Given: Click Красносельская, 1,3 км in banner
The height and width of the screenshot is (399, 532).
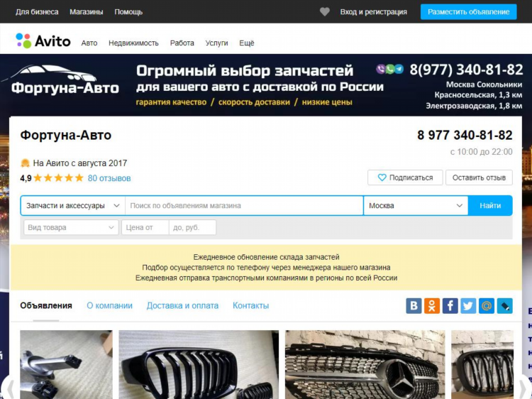Looking at the screenshot, I should coord(478,94).
